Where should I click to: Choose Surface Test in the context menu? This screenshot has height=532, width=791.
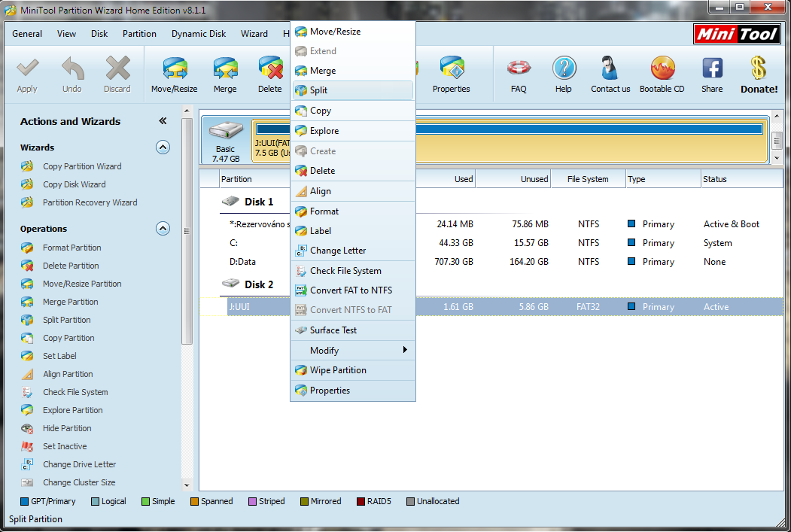point(353,330)
